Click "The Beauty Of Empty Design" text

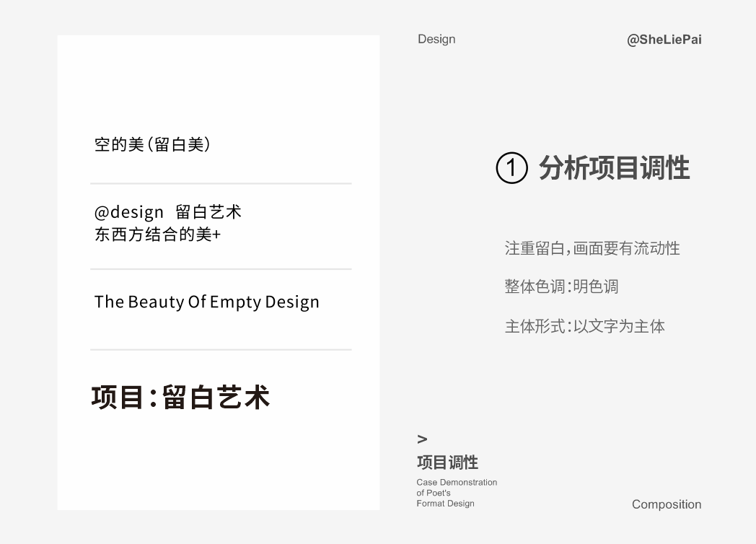tap(206, 302)
